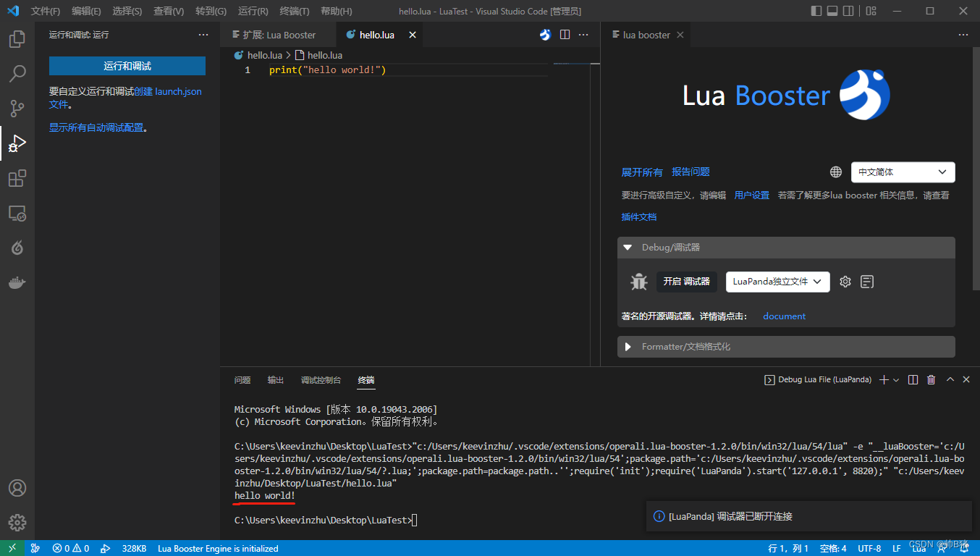
Task: Click the globe language icon
Action: tap(835, 172)
